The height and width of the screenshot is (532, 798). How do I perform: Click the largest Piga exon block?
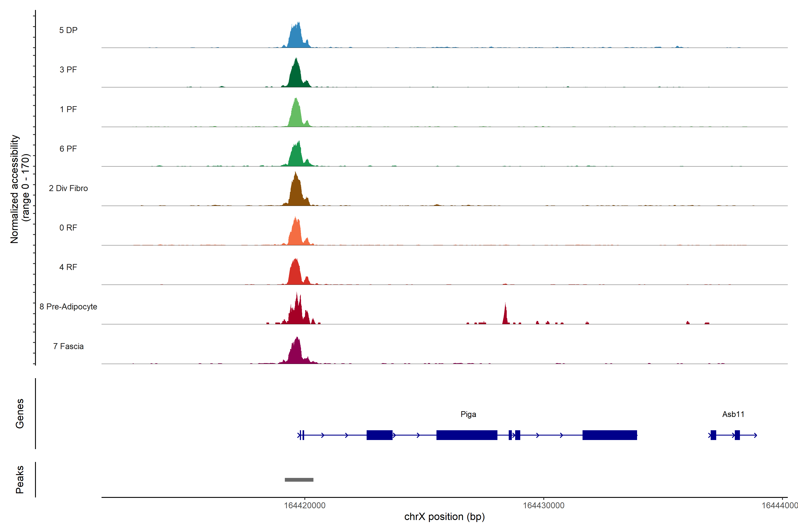[467, 435]
